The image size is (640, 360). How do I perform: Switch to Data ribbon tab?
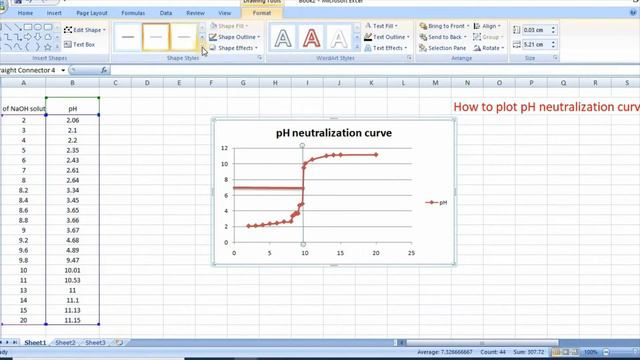pyautogui.click(x=166, y=13)
